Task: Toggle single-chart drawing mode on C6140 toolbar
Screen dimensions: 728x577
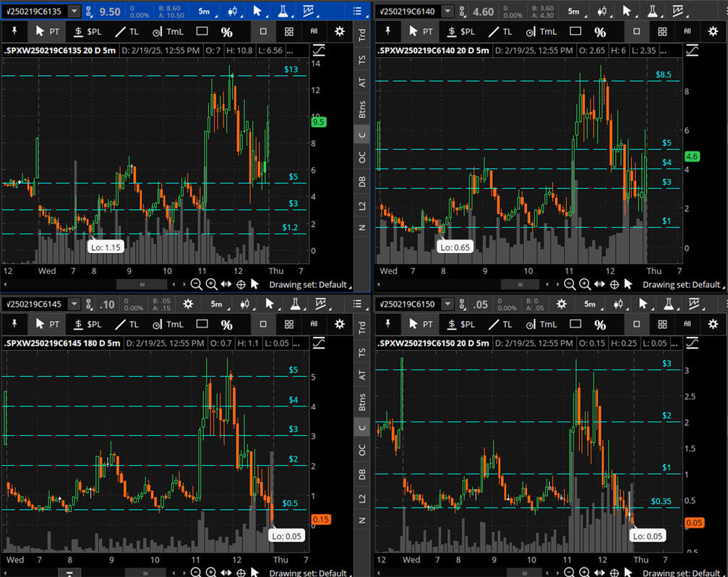Action: click(x=636, y=32)
